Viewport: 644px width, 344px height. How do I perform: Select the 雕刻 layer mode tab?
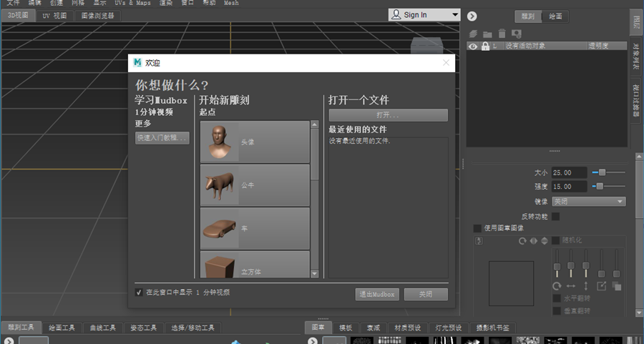(x=528, y=16)
